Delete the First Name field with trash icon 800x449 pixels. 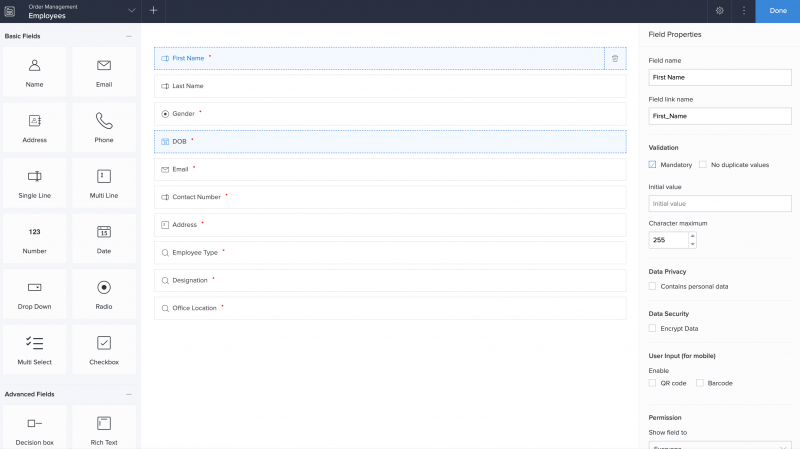click(615, 58)
